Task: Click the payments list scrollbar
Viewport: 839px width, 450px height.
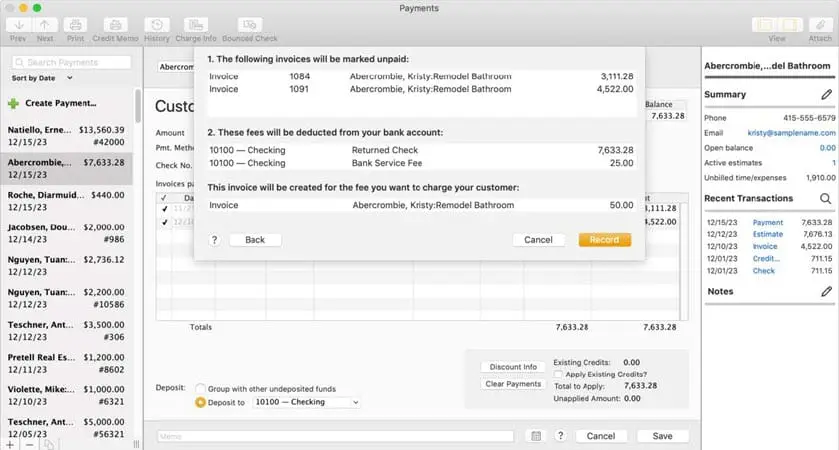Action: pyautogui.click(x=138, y=106)
